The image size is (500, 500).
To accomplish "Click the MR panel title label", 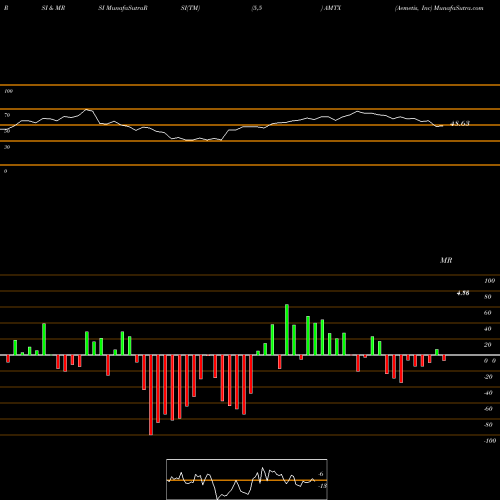I will [446, 260].
